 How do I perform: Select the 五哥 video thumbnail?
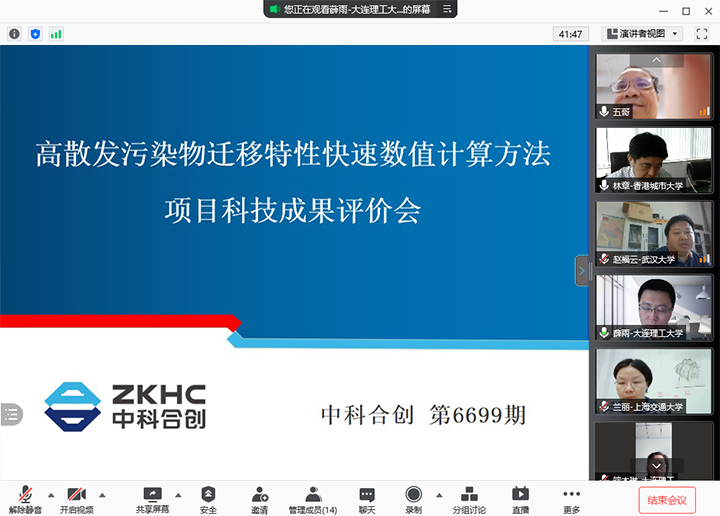point(653,86)
